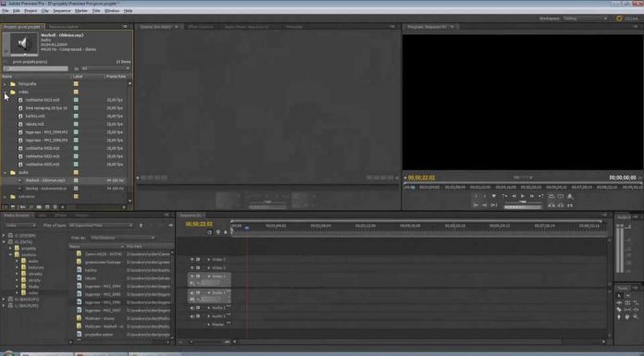This screenshot has width=644, height=356.
Task: Select the Rolling Edit tool
Action: [x=627, y=302]
